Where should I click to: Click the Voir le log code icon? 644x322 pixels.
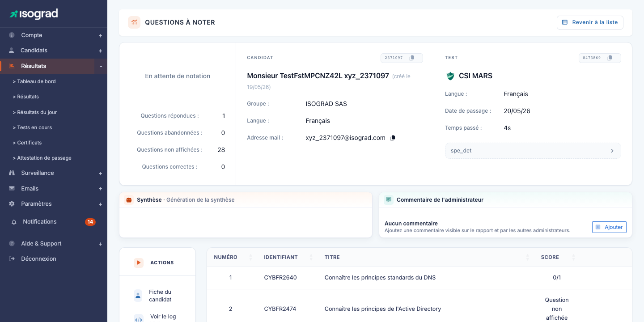(139, 318)
